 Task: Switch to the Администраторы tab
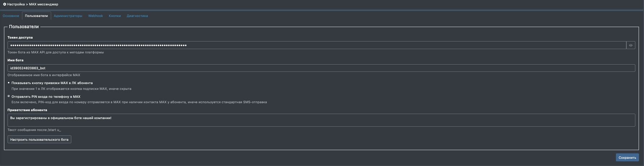(x=68, y=16)
